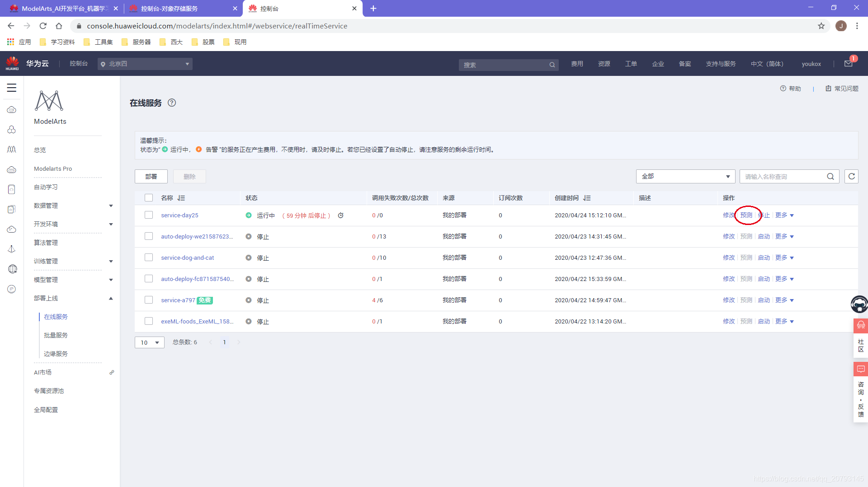Open the robot assistant floating icon
The image size is (868, 487).
859,304
